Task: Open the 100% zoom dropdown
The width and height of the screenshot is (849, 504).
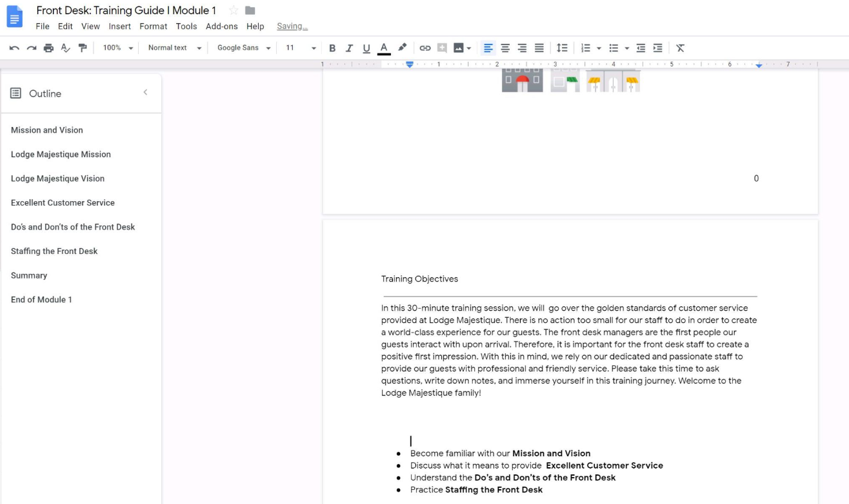Action: pos(117,48)
